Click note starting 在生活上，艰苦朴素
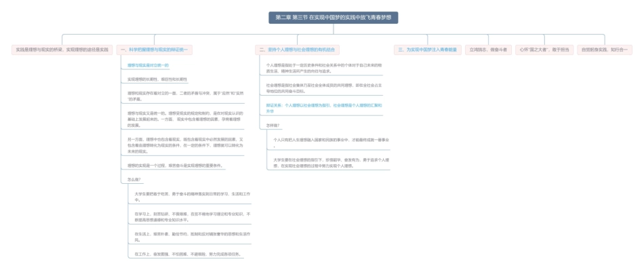The image size is (644, 270). click(x=193, y=237)
